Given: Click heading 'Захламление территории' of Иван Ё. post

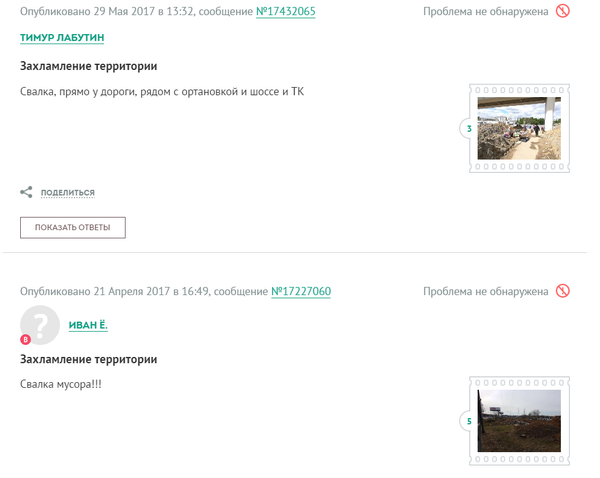Looking at the screenshot, I should [88, 359].
